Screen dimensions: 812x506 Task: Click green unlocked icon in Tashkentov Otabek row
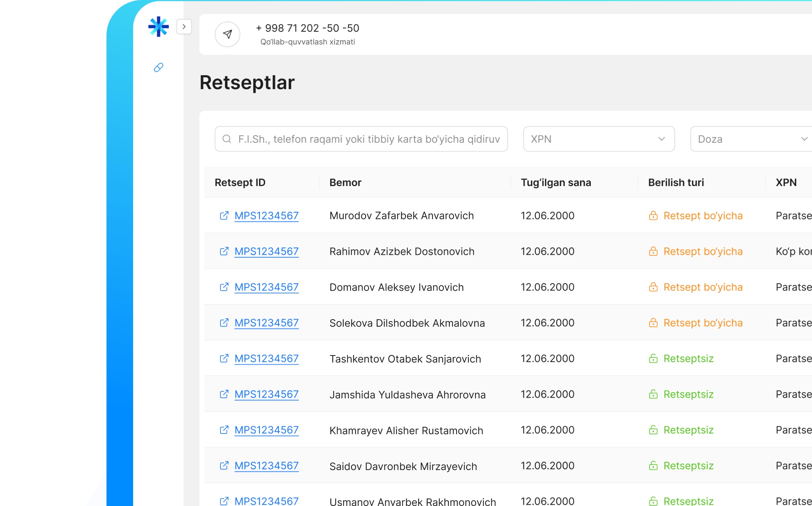[653, 358]
